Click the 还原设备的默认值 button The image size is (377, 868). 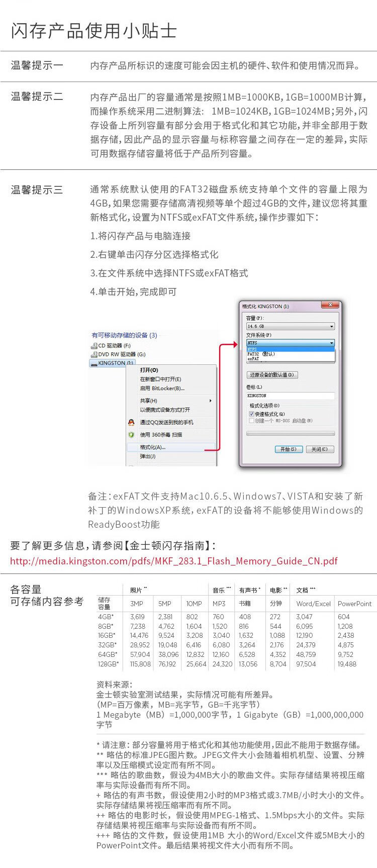point(272,375)
